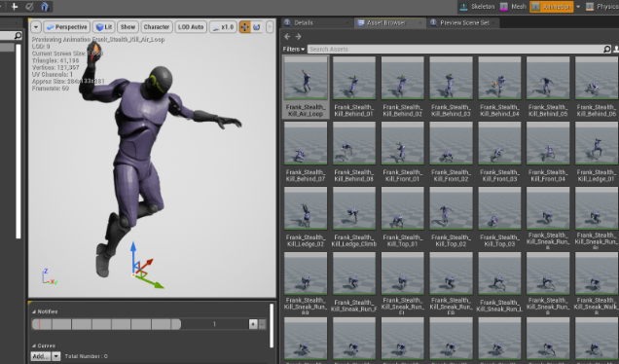This screenshot has width=619, height=364.
Task: Switch to Skeleton editing mode
Action: coord(477,6)
